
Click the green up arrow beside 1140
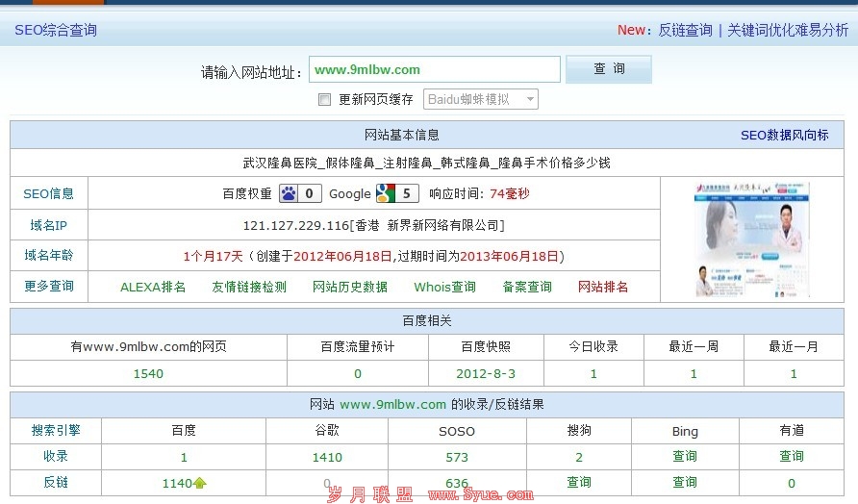(200, 483)
